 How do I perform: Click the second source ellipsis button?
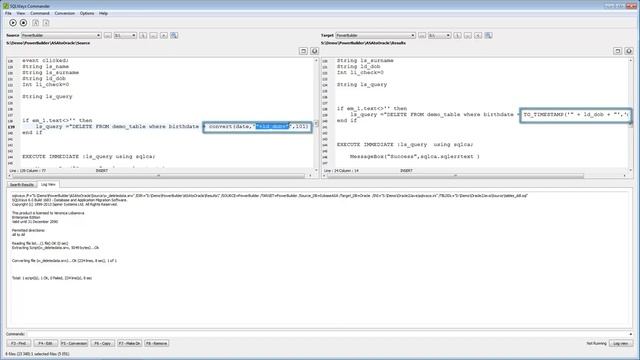pos(153,36)
